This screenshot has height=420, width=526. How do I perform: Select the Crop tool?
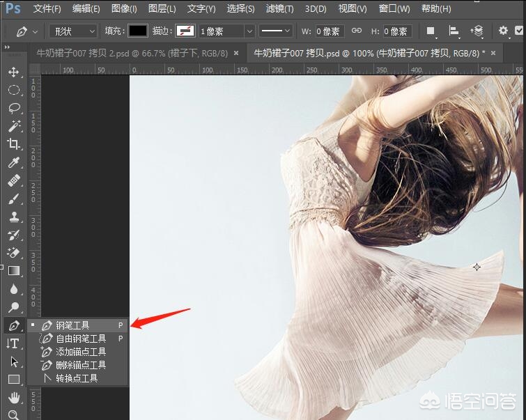pos(13,144)
